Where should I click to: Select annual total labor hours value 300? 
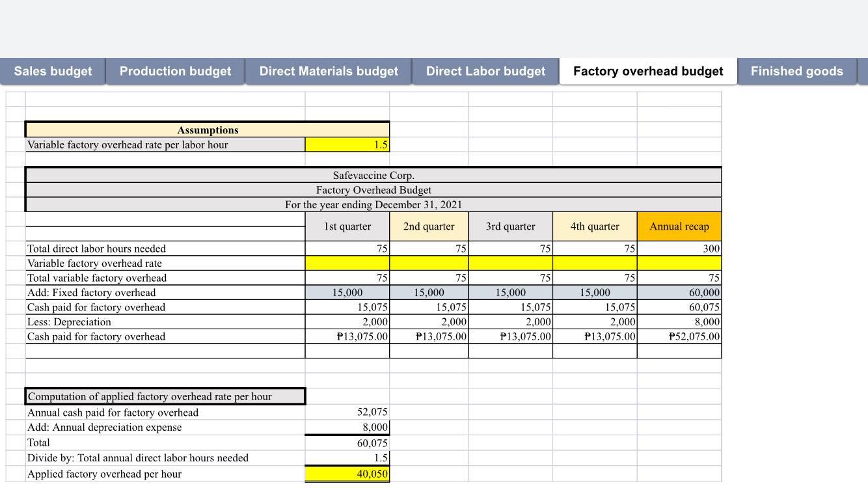click(679, 249)
